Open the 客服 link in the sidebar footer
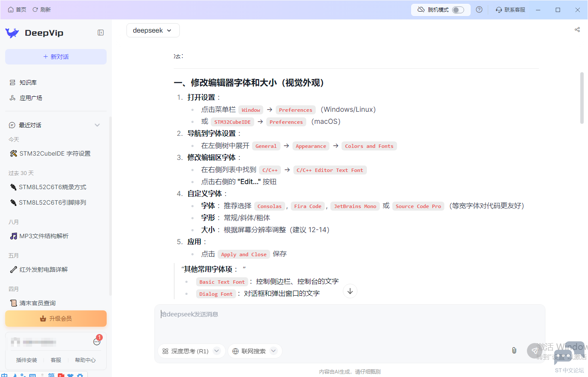588x377 pixels. (56, 360)
